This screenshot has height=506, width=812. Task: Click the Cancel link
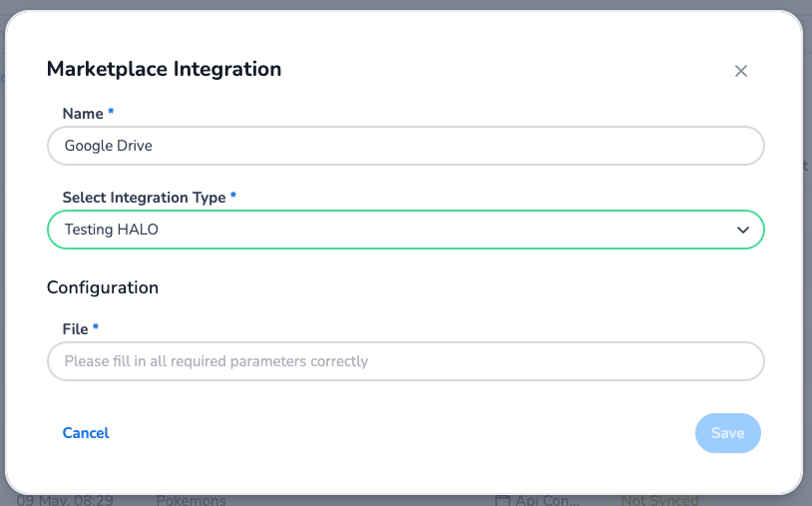[x=86, y=433]
